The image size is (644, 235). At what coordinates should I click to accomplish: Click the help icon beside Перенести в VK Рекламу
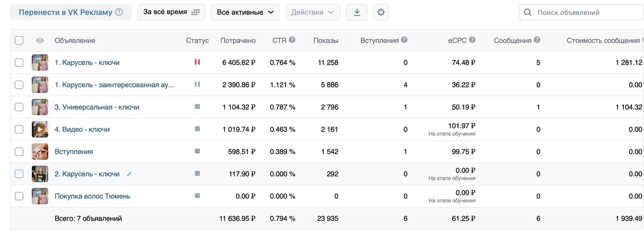(119, 12)
